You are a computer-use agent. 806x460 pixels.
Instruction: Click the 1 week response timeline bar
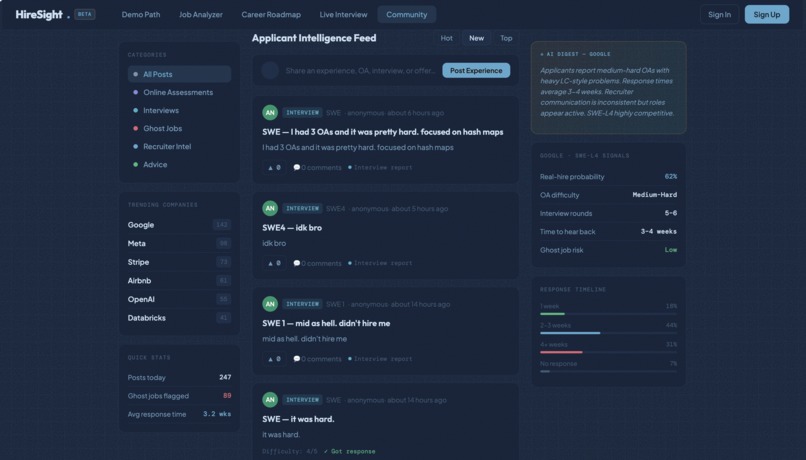608,314
